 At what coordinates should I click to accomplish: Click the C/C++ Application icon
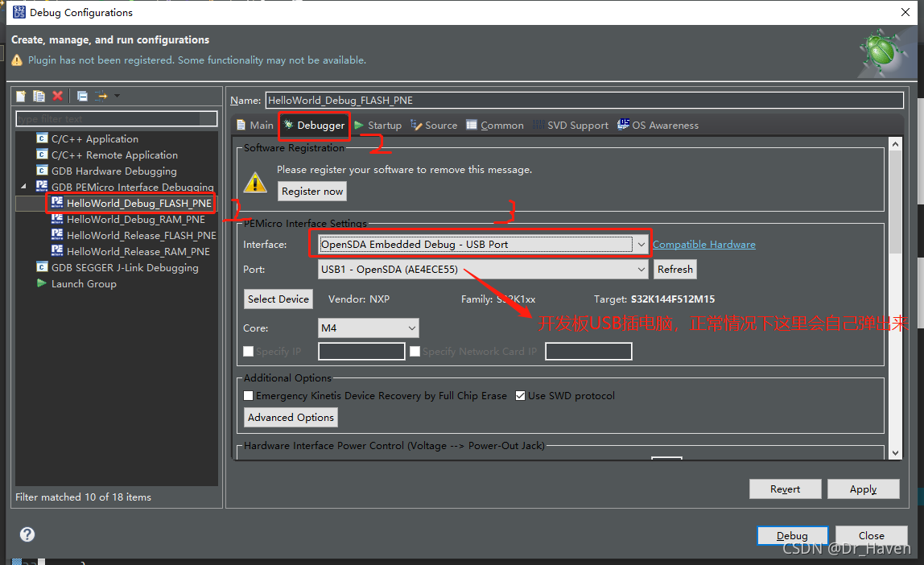pyautogui.click(x=41, y=138)
